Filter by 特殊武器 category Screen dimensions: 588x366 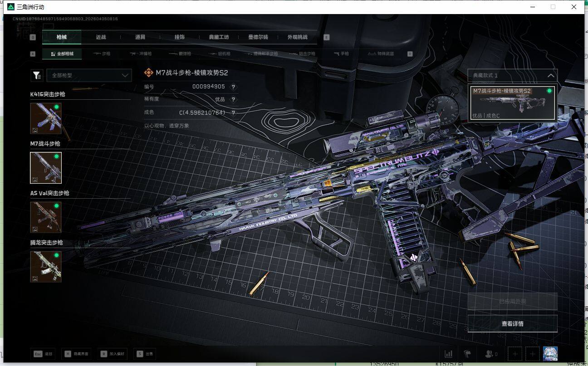[381, 54]
